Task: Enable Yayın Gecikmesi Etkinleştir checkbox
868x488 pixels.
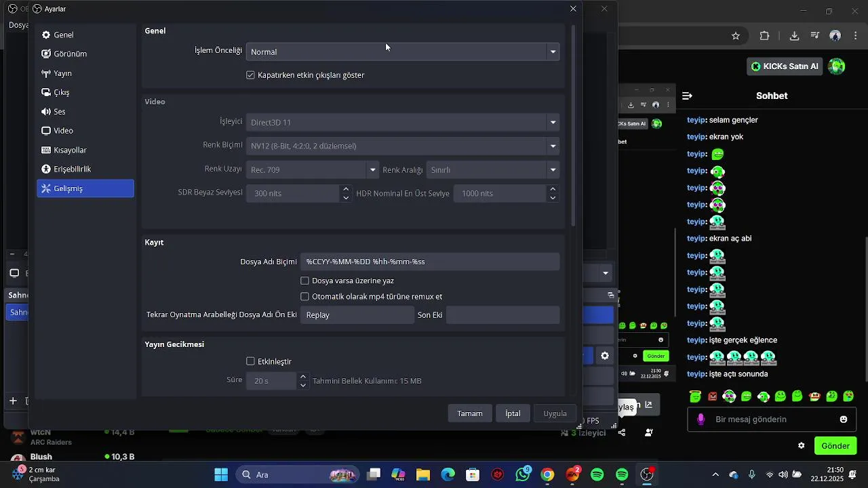Action: [250, 361]
